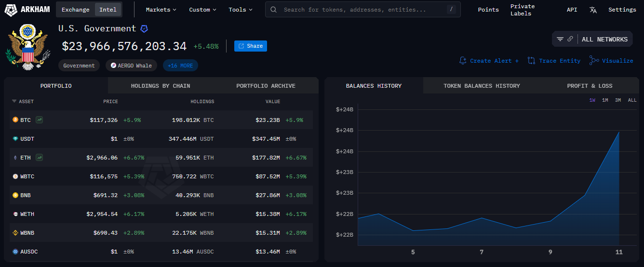Click the 750.722 WBTC holdings cell

193,176
